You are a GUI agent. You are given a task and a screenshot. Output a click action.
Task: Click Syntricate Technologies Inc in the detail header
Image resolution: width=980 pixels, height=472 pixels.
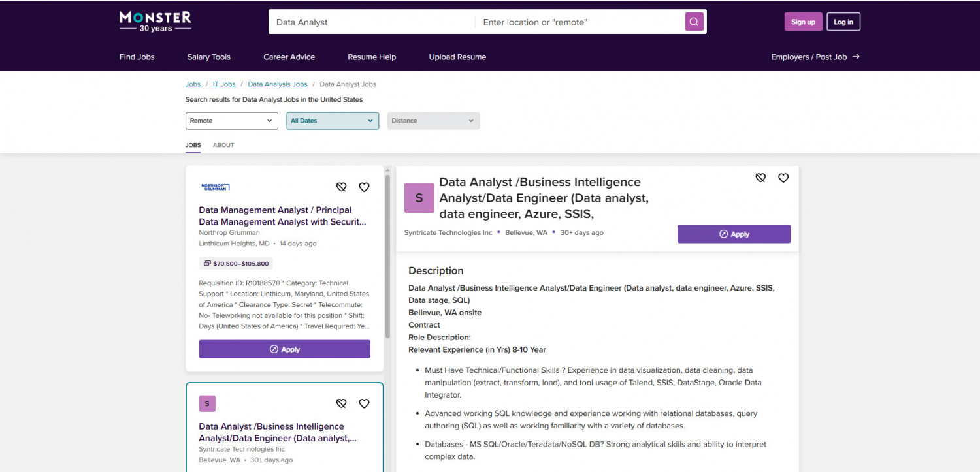click(448, 232)
